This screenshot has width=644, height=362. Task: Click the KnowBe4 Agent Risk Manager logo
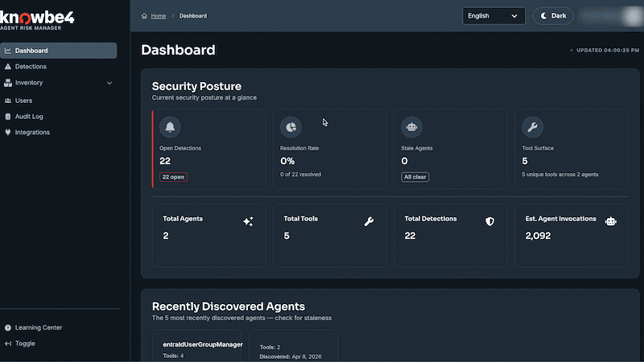[x=37, y=21]
